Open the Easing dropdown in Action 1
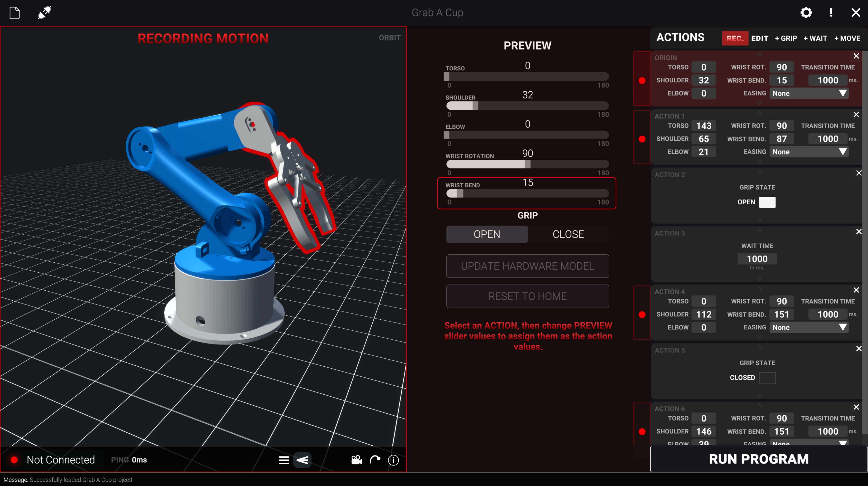Image resolution: width=868 pixels, height=486 pixels. point(809,152)
